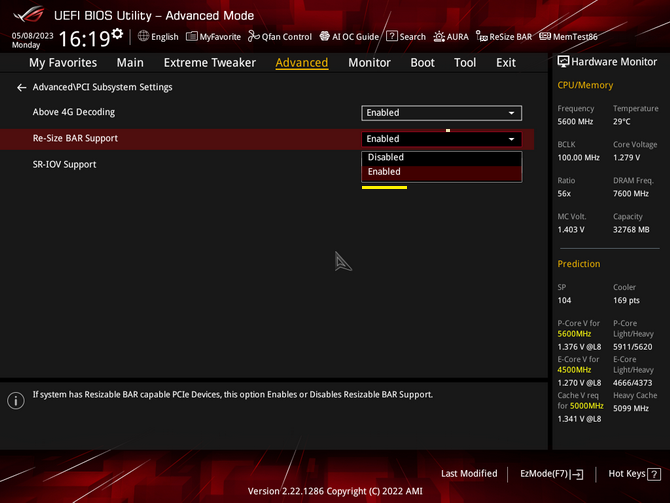Click the ROG logo icon
Viewport: 670px width, 503px height.
pyautogui.click(x=28, y=14)
